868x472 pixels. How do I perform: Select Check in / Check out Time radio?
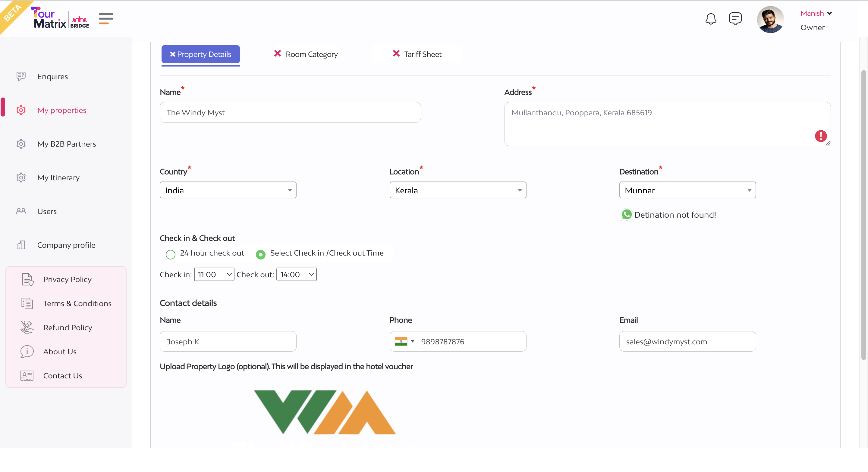[x=260, y=254]
